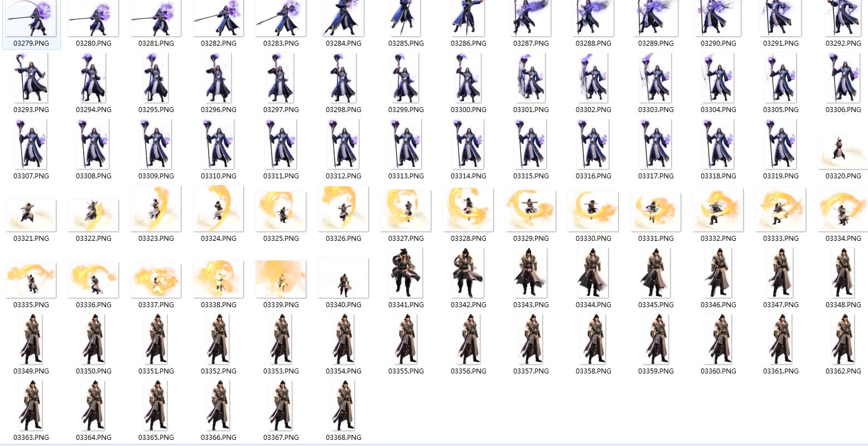Screen dimensions: 868x446
Task: Select the filename 03351.PNG
Action: coord(156,371)
